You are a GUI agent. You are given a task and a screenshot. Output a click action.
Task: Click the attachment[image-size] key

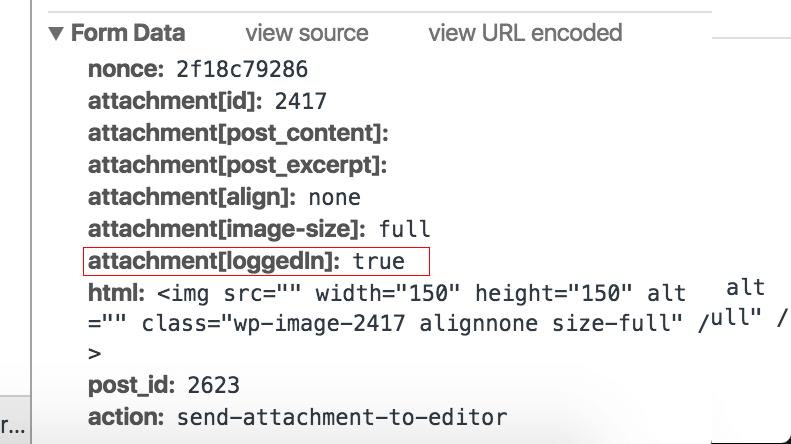click(227, 229)
